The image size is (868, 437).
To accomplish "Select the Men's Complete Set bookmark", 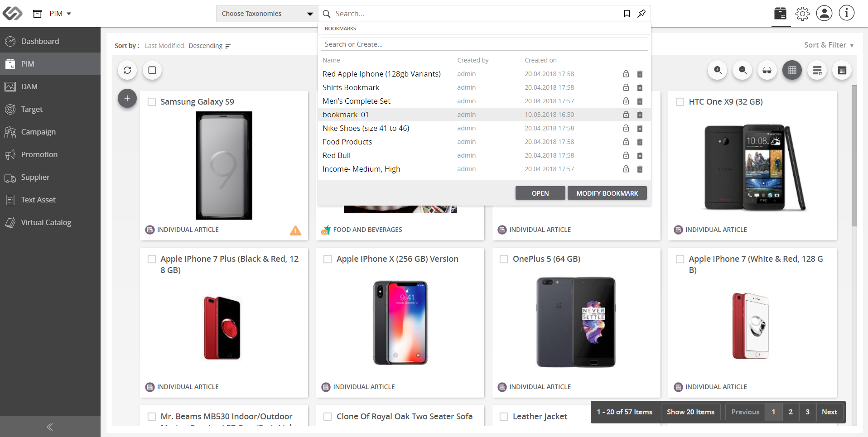I will click(484, 101).
